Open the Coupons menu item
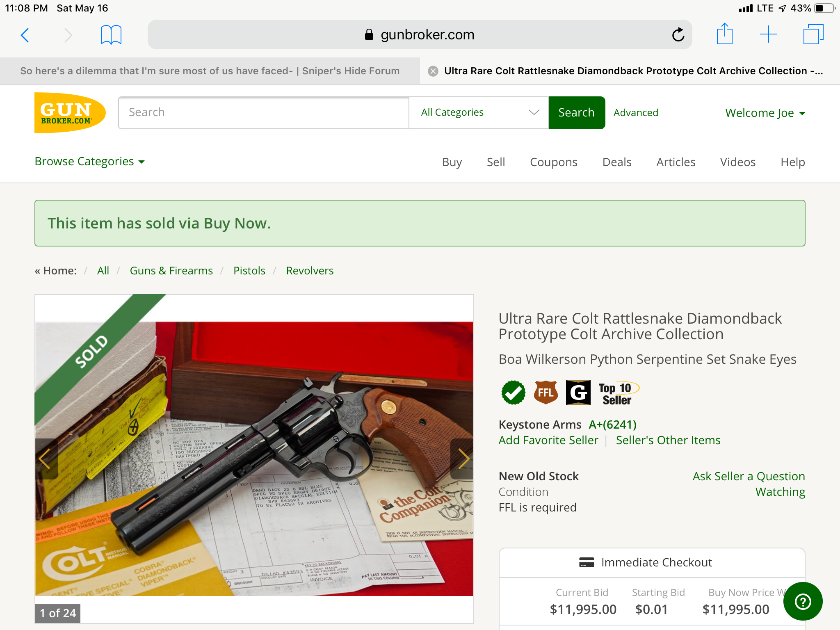Image resolution: width=840 pixels, height=630 pixels. [x=554, y=162]
